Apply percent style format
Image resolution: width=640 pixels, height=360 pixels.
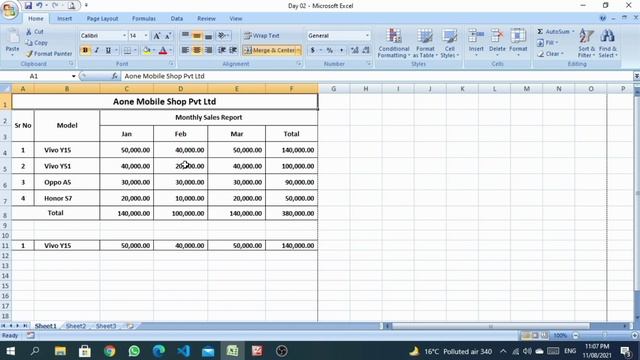tap(329, 50)
